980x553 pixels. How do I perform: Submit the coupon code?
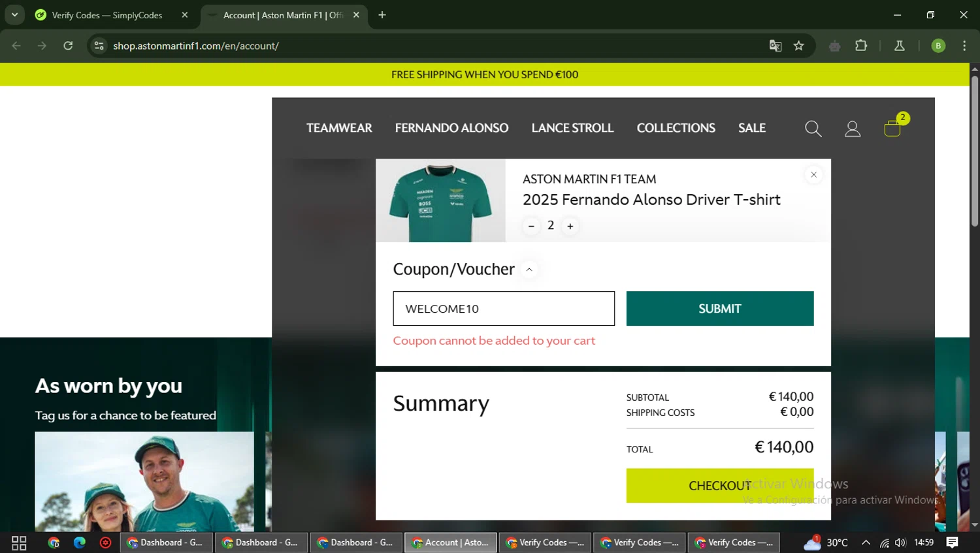coord(720,308)
